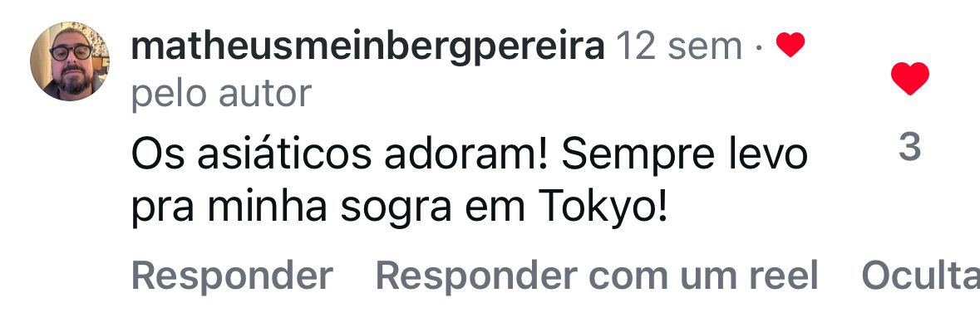Tap the bearded man avatar with glasses
This screenshot has width=980, height=332.
pos(70,62)
